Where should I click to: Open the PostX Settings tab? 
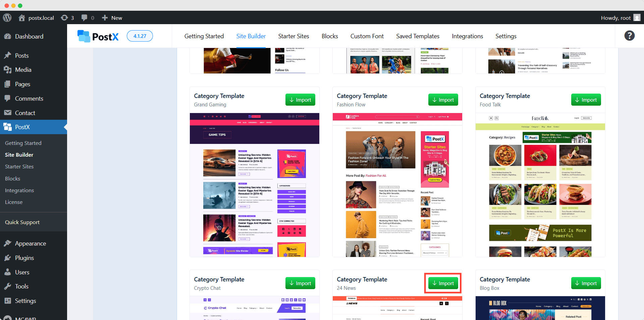tap(506, 36)
